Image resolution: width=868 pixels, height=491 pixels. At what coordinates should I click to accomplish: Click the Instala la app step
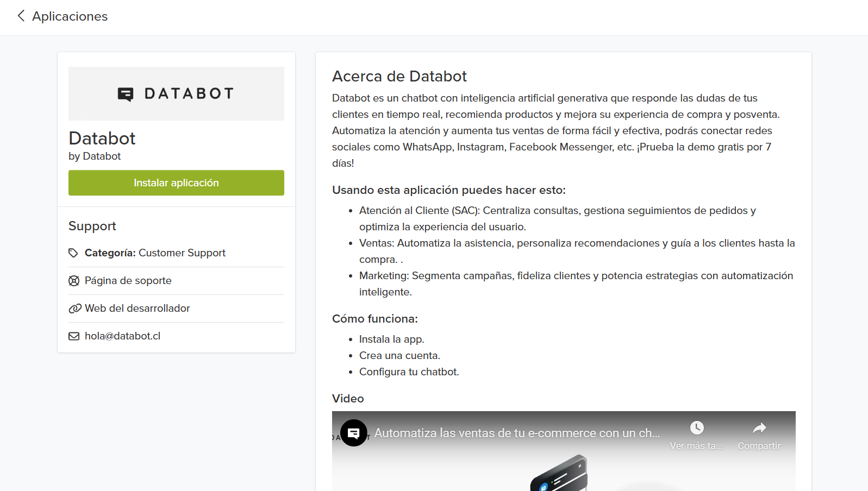coord(392,339)
